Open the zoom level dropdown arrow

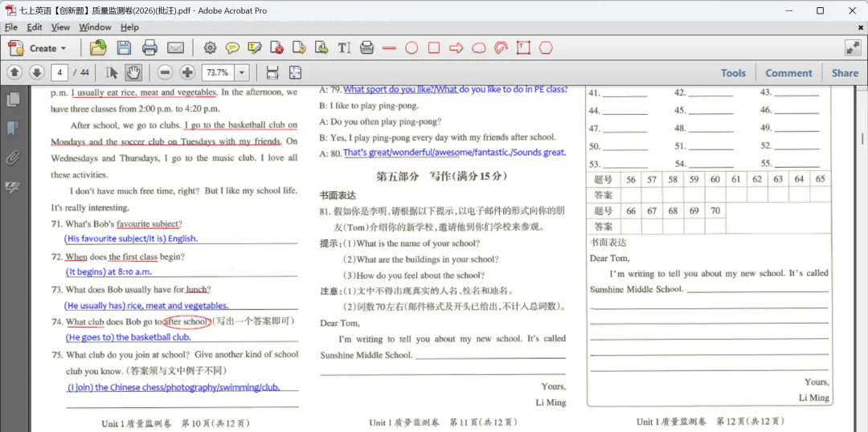pos(242,72)
